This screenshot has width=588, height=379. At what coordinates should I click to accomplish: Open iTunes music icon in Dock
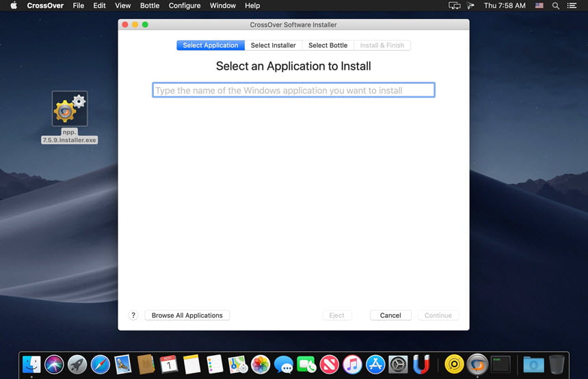coord(352,364)
